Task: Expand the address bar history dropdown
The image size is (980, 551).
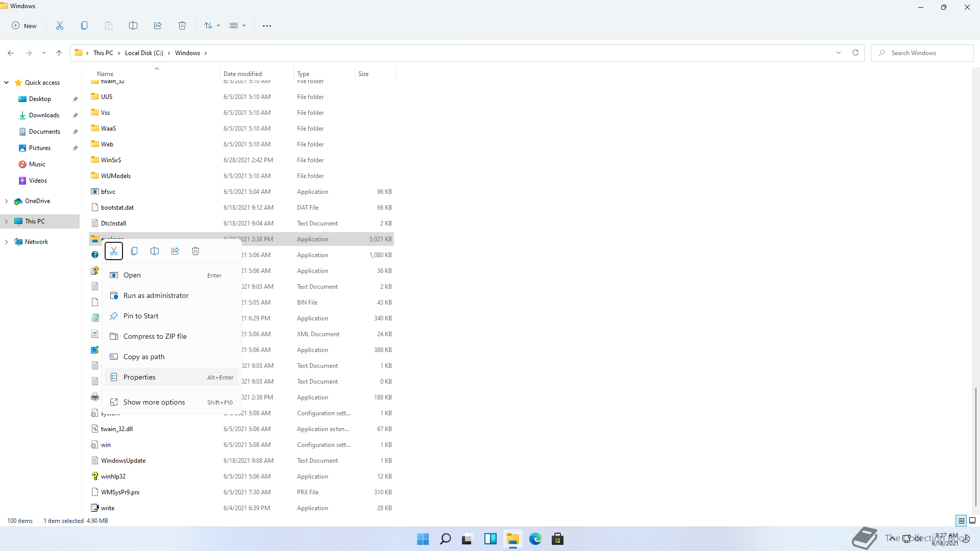Action: (839, 53)
